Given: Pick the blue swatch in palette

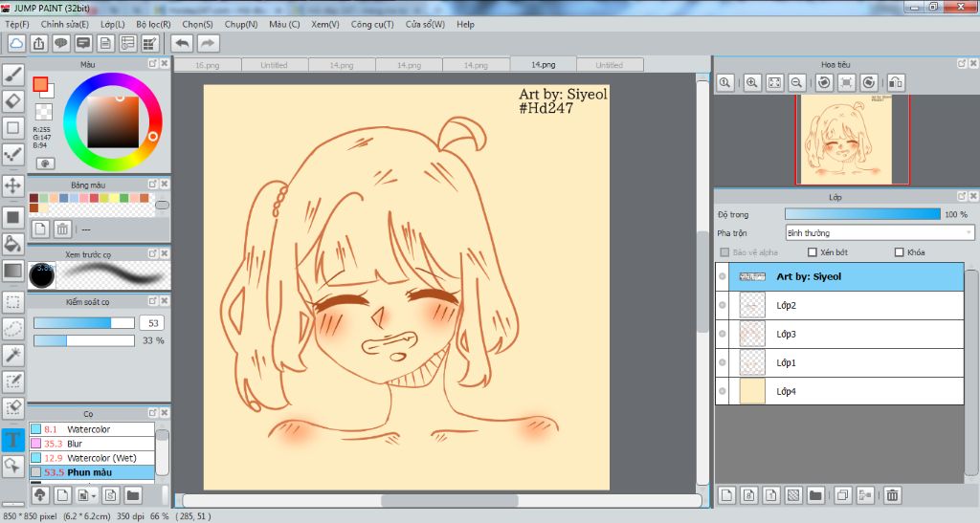Looking at the screenshot, I should coord(64,198).
